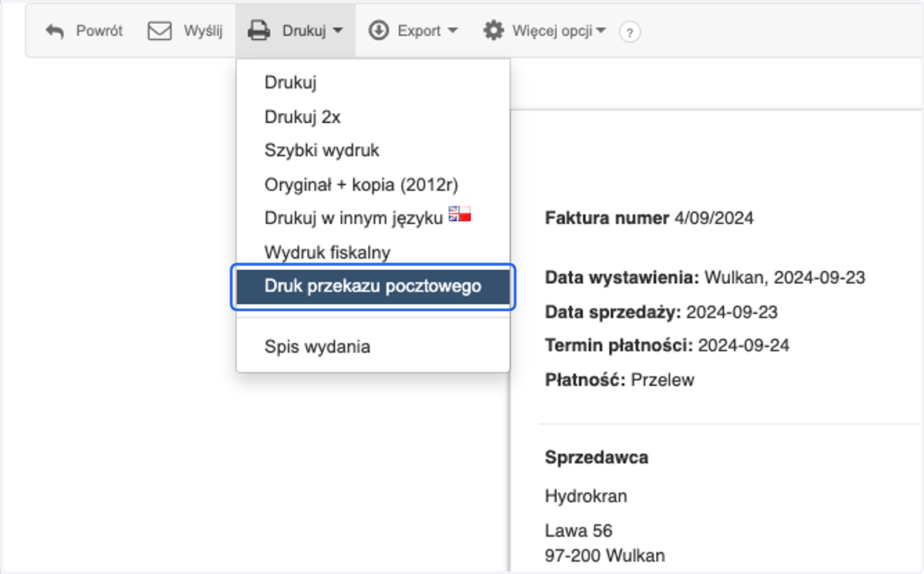Viewport: 924px width, 574px height.
Task: Click the gear icon for Więcej opcji
Action: [493, 31]
